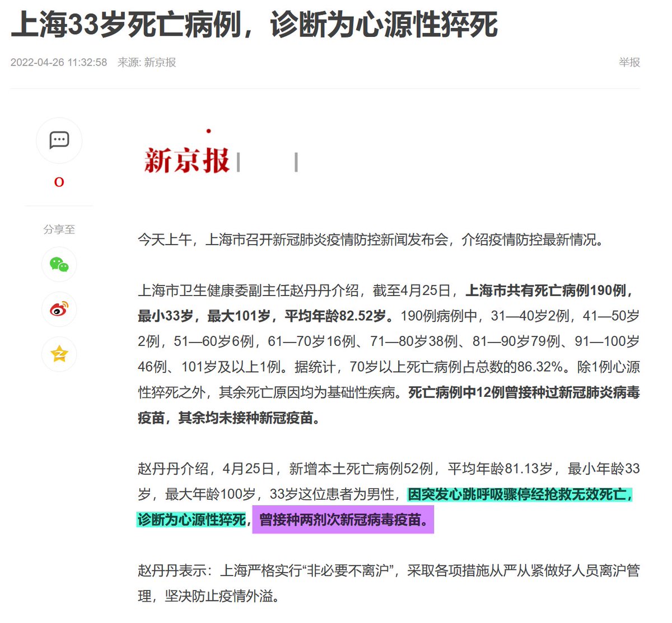Click the 新京报 logo image

186,160
